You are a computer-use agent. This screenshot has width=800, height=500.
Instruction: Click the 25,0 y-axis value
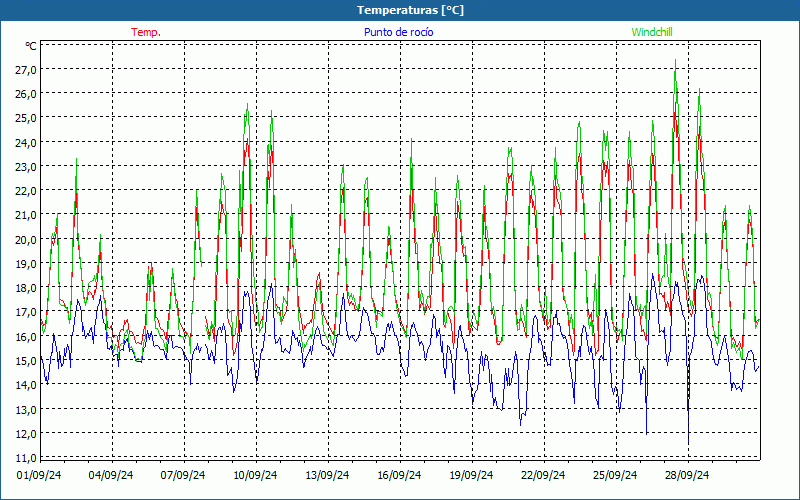tap(26, 119)
